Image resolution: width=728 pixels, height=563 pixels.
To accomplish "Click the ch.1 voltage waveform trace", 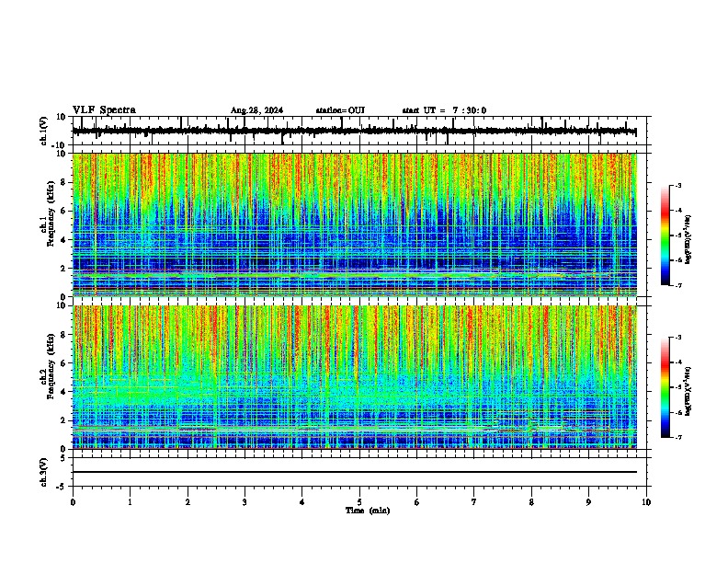I will (354, 131).
